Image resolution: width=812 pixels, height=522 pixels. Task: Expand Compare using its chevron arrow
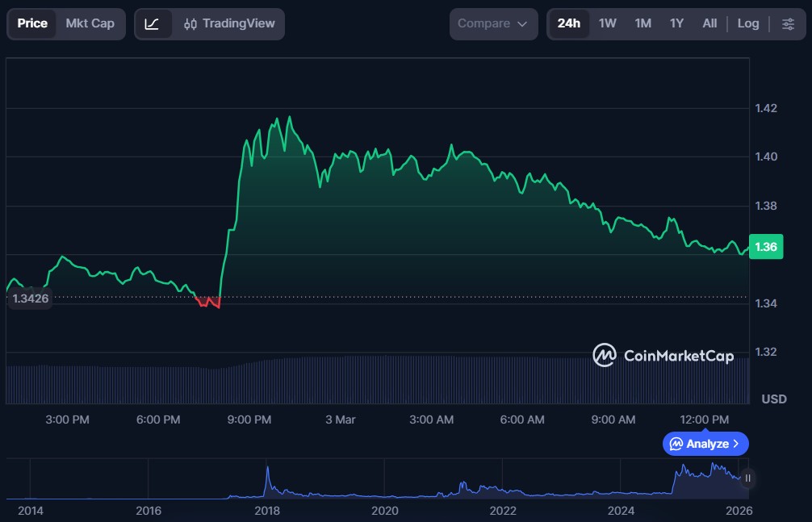[522, 24]
